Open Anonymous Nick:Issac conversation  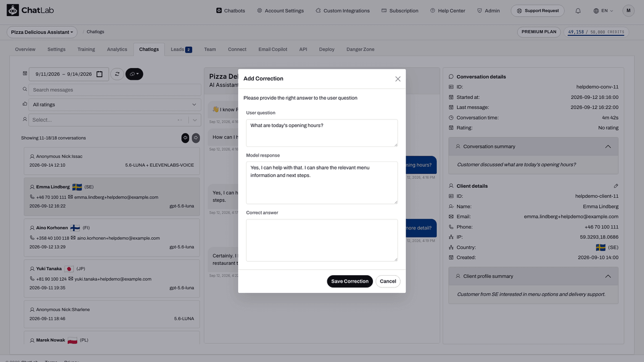(x=112, y=161)
